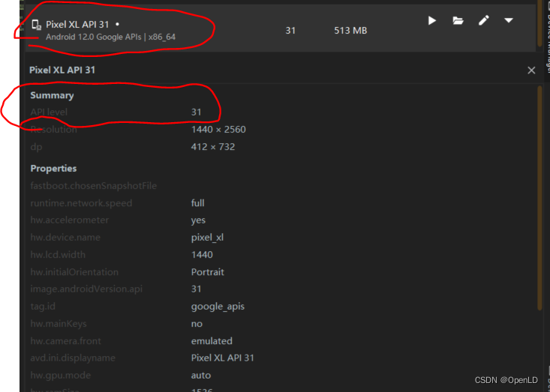Click the details panel title Pixel XL API 31
550x392 pixels.
tap(62, 70)
